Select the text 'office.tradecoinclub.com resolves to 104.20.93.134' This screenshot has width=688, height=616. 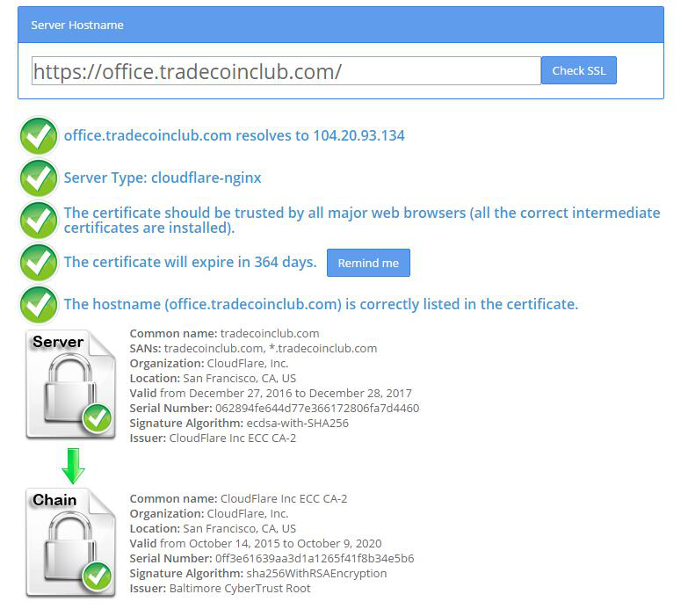[235, 135]
